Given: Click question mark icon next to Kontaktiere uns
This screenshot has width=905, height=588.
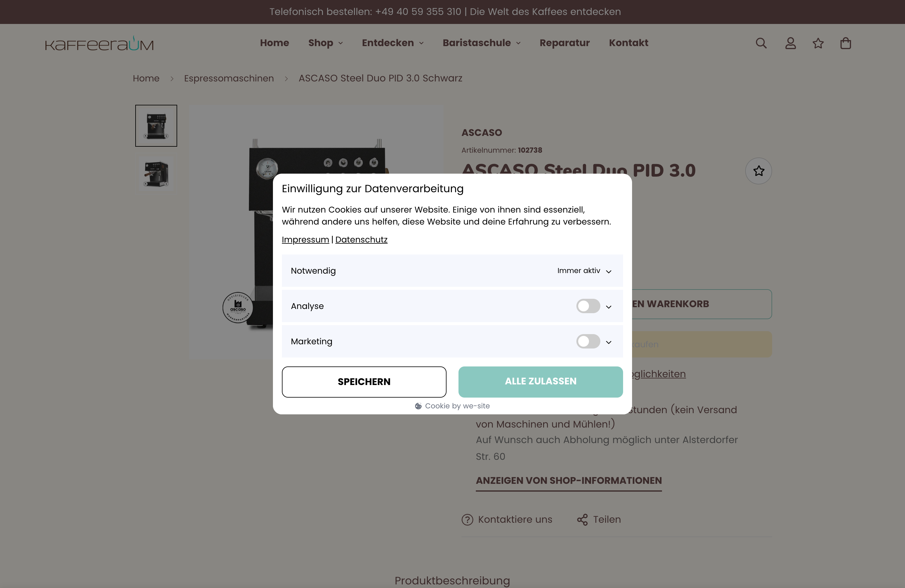Looking at the screenshot, I should pos(467,519).
